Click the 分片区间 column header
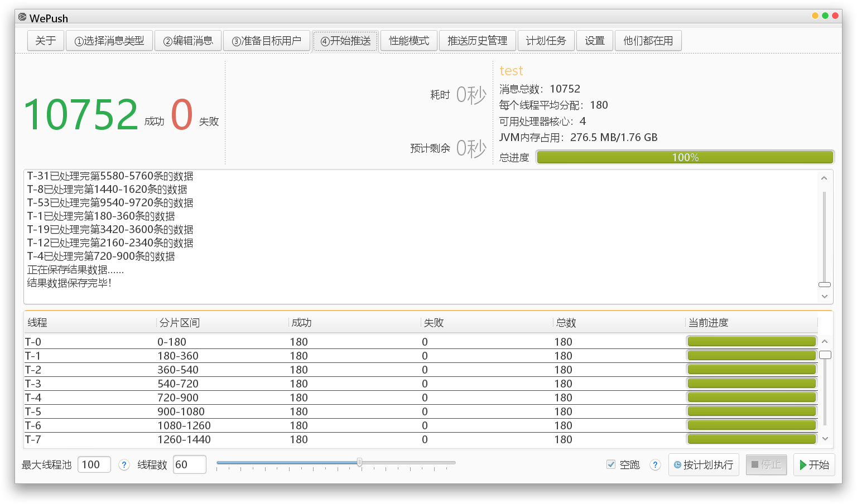 coord(222,323)
